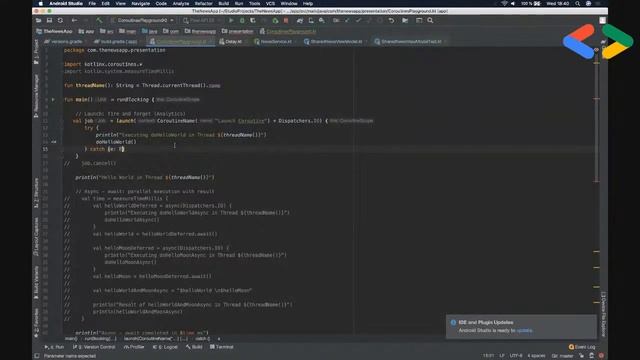The image size is (640, 360).
Task: Open CoroutinesPlayground run configuration dropdown
Action: click(142, 20)
